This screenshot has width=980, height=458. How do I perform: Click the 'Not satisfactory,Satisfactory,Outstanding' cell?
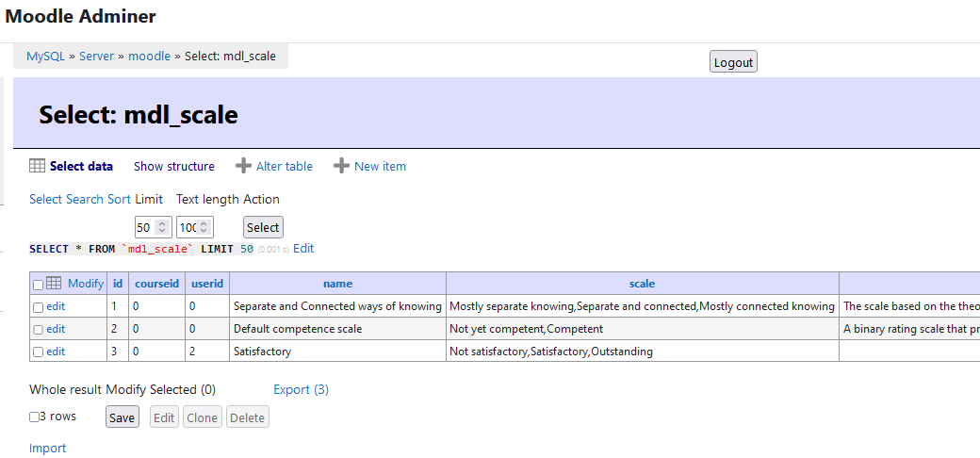point(643,352)
